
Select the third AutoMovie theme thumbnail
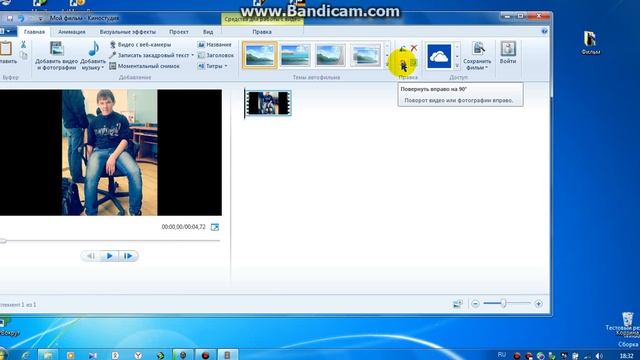[x=330, y=55]
